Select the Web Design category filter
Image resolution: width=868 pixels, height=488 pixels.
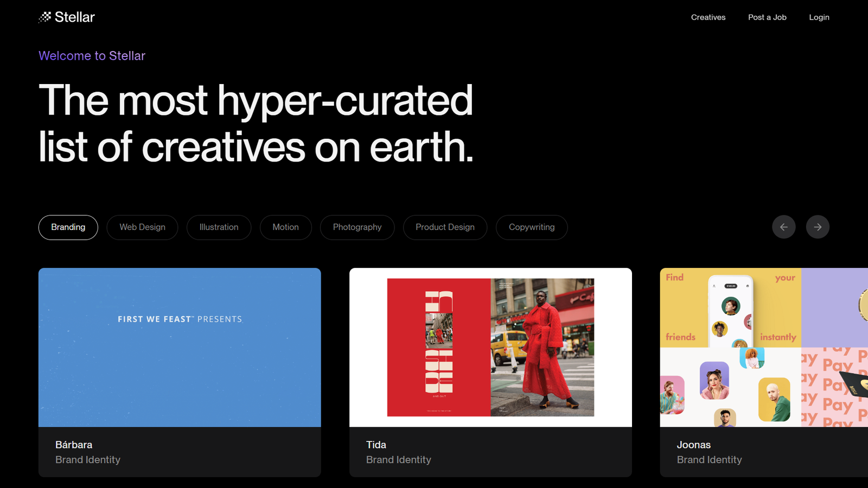142,227
